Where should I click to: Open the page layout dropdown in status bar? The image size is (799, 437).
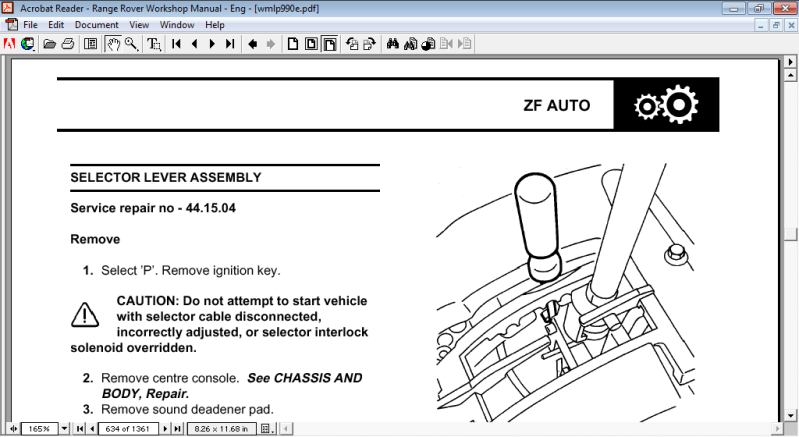click(267, 429)
